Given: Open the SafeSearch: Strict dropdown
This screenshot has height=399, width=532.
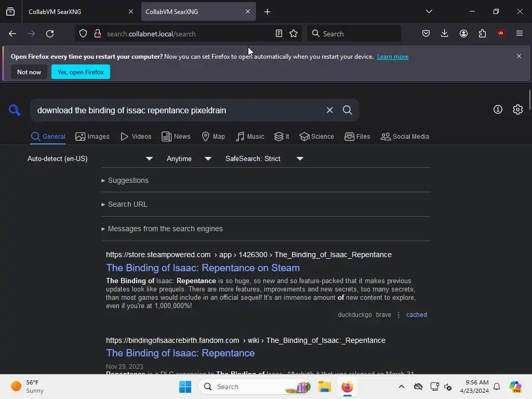Looking at the screenshot, I should 264,159.
